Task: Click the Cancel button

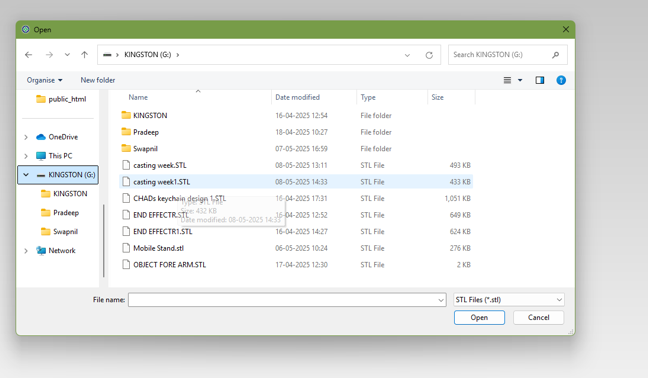Action: [538, 317]
